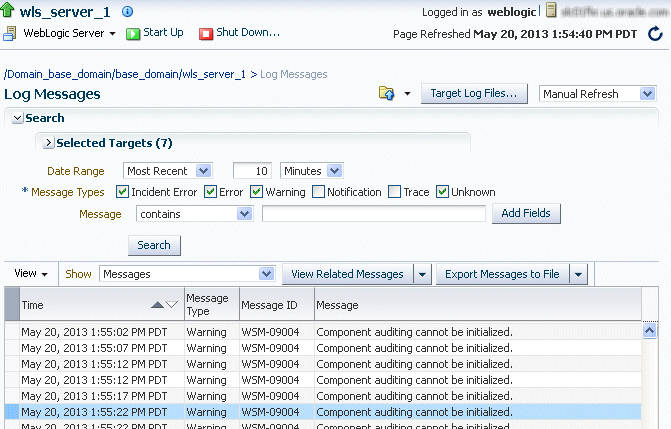This screenshot has width=671, height=429.
Task: Click the Message ID column header
Action: coord(277,304)
